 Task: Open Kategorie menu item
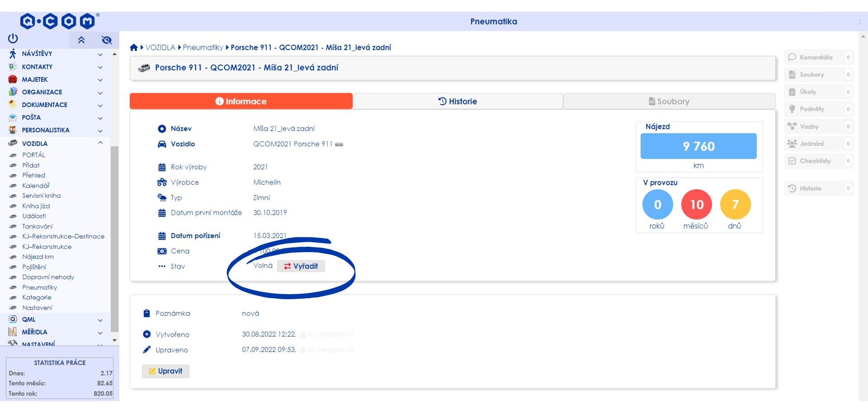tap(37, 297)
